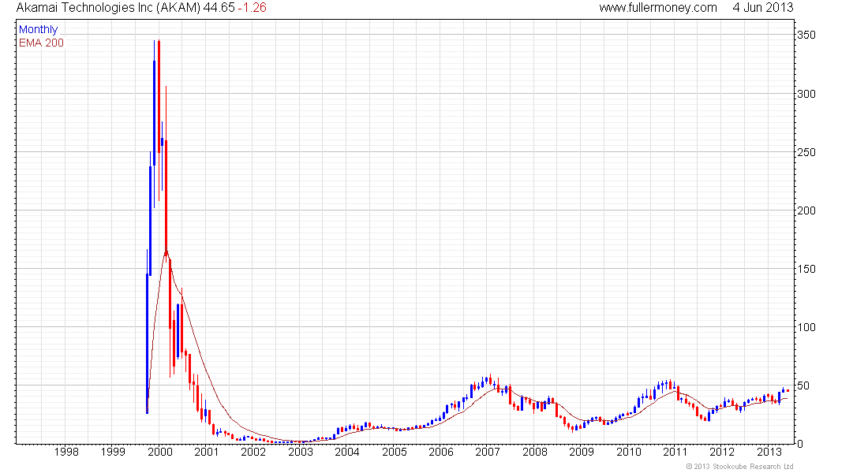Click the 350 price axis label

point(806,35)
